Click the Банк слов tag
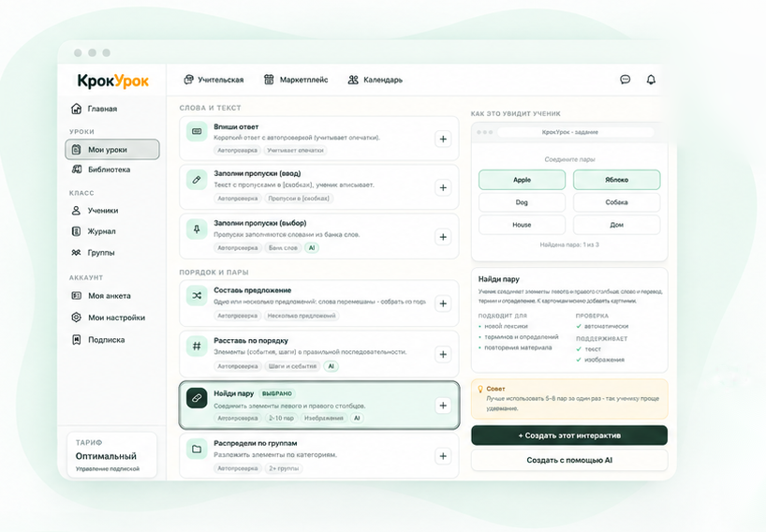The height and width of the screenshot is (532, 766). point(283,247)
